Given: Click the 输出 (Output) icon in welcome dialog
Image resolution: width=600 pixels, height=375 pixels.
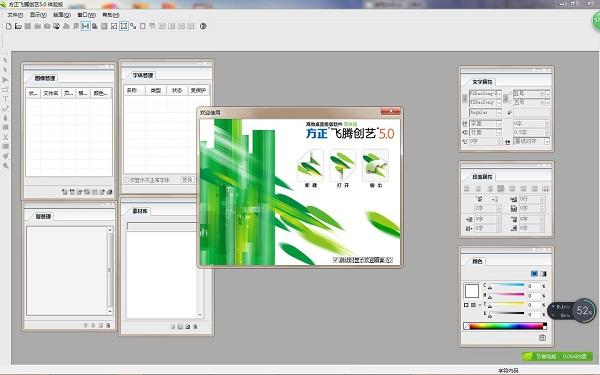Looking at the screenshot, I should [x=375, y=166].
